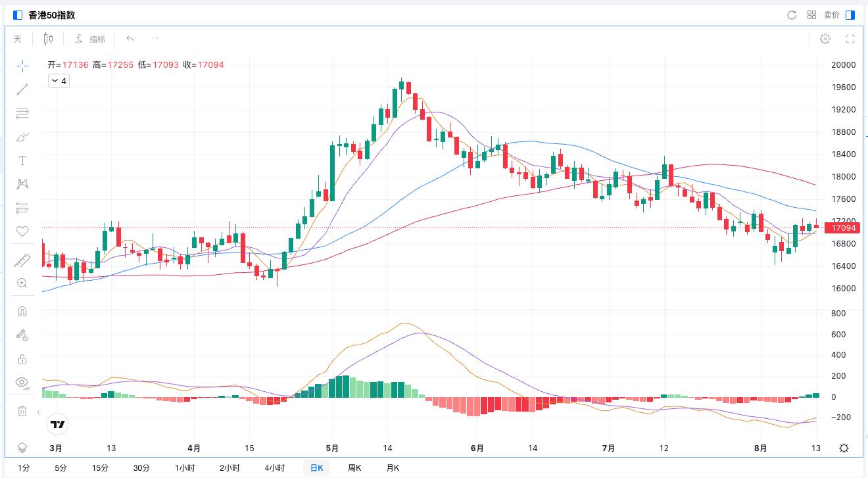Screen dimensions: 868x478
Task: Open the ruler measure tool
Action: point(22,261)
